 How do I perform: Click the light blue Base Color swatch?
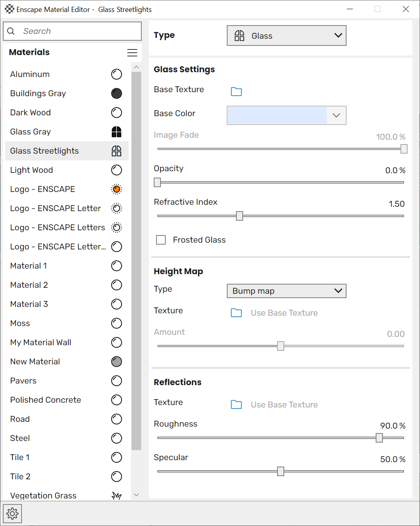(x=277, y=115)
